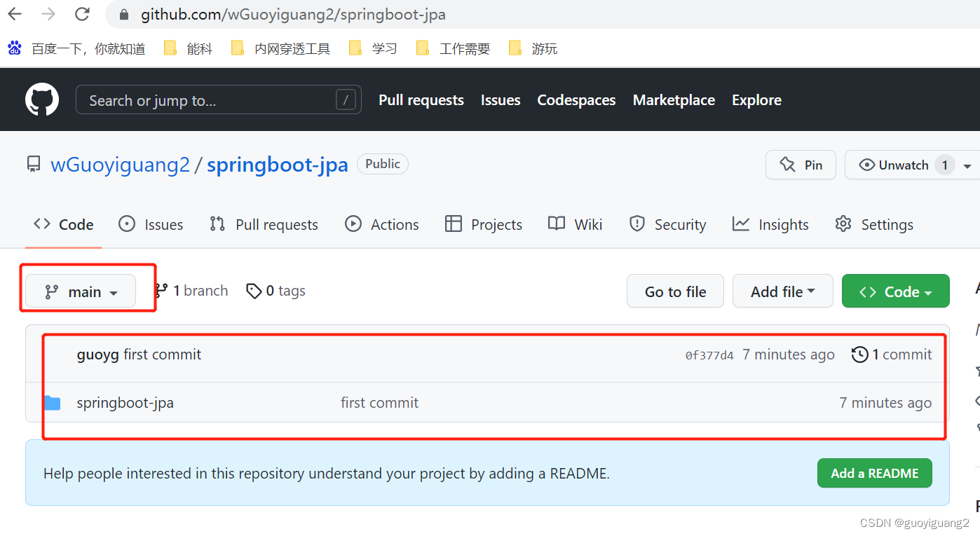Open the 百度一下 bookmark
Image resolution: width=980 pixels, height=536 pixels.
pos(77,48)
